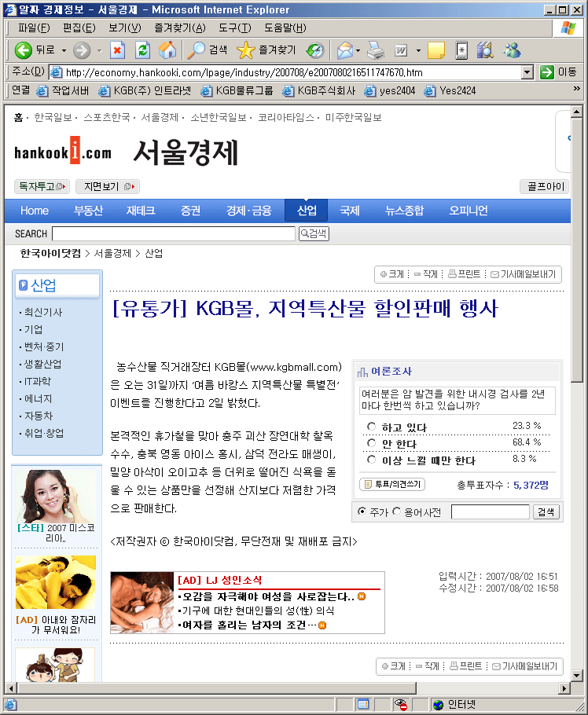
Task: Open the 지면보기 button
Action: 108,186
